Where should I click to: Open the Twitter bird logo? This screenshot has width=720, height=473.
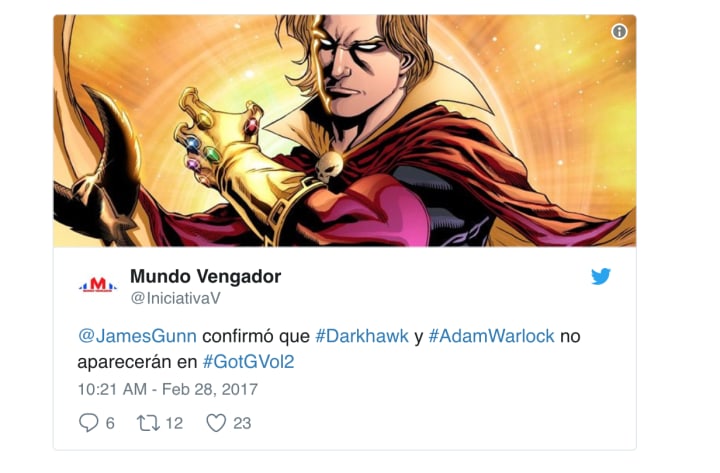[x=601, y=276]
